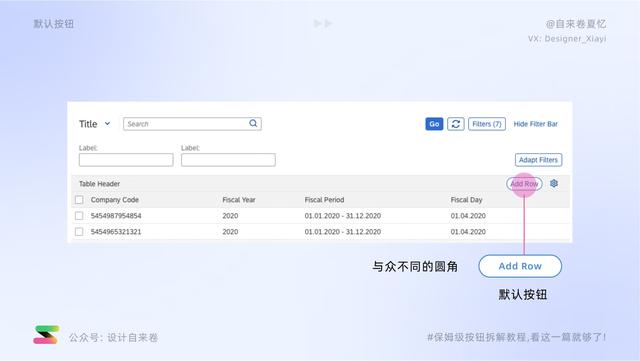The height and width of the screenshot is (361, 640).
Task: Toggle the header select-all checkbox
Action: (79, 200)
